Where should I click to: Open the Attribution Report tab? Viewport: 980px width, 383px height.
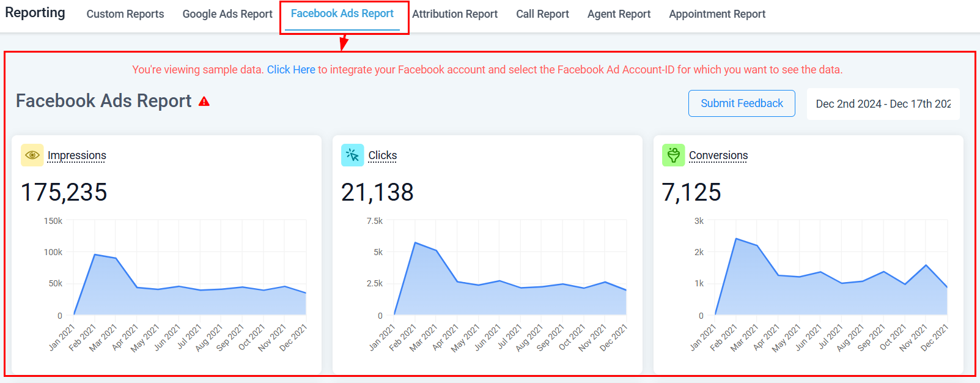455,14
